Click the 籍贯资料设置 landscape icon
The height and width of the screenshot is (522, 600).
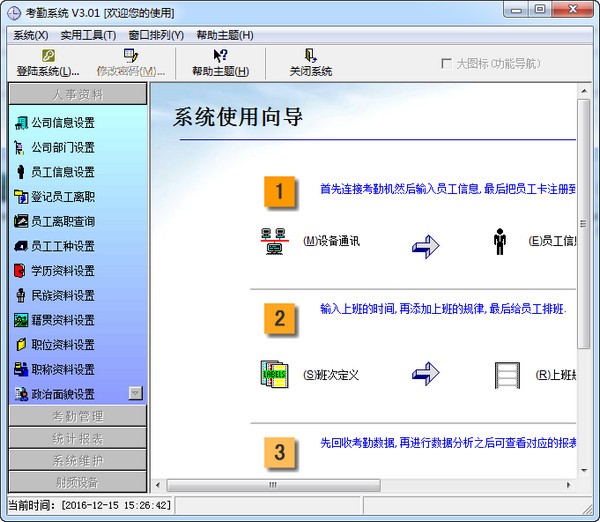point(21,320)
